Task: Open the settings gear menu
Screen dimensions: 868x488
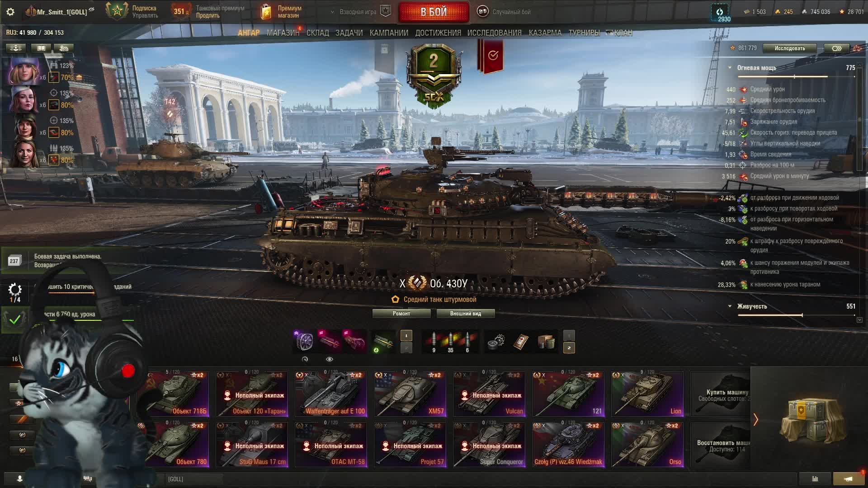Action: tap(10, 12)
